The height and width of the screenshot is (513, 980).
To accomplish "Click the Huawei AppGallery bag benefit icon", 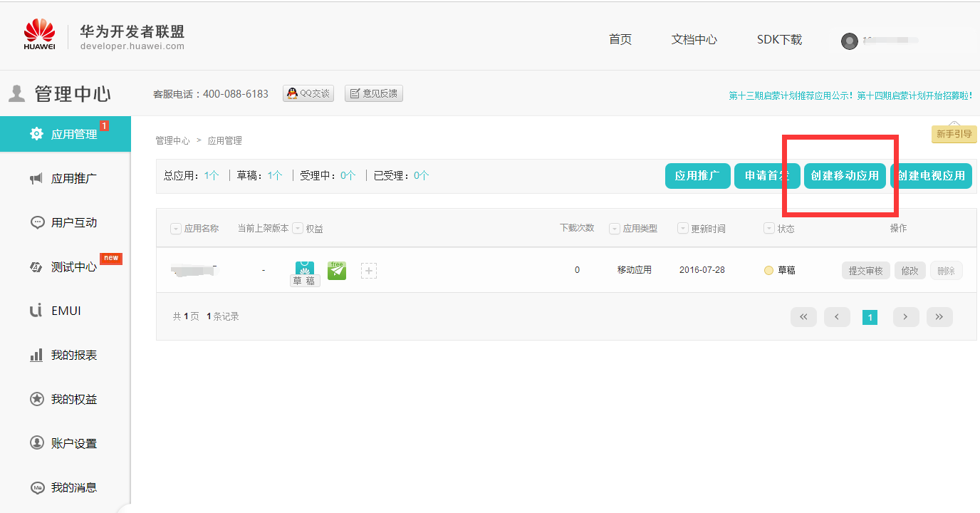I will (x=305, y=269).
